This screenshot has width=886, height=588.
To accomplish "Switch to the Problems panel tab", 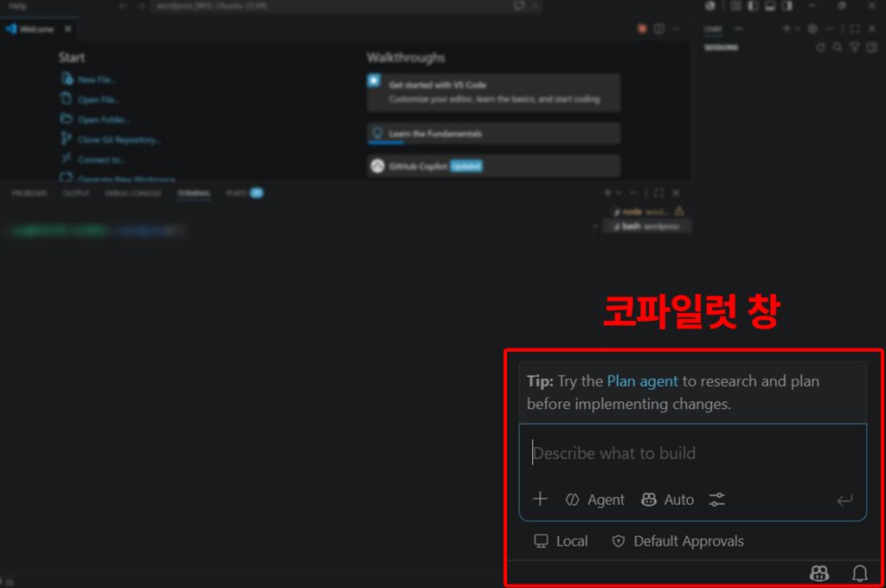I will (29, 193).
